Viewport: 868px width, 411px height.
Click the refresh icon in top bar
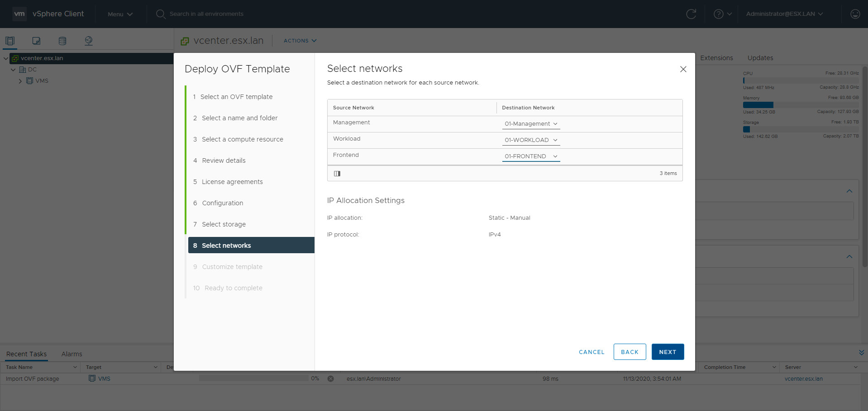pos(691,14)
